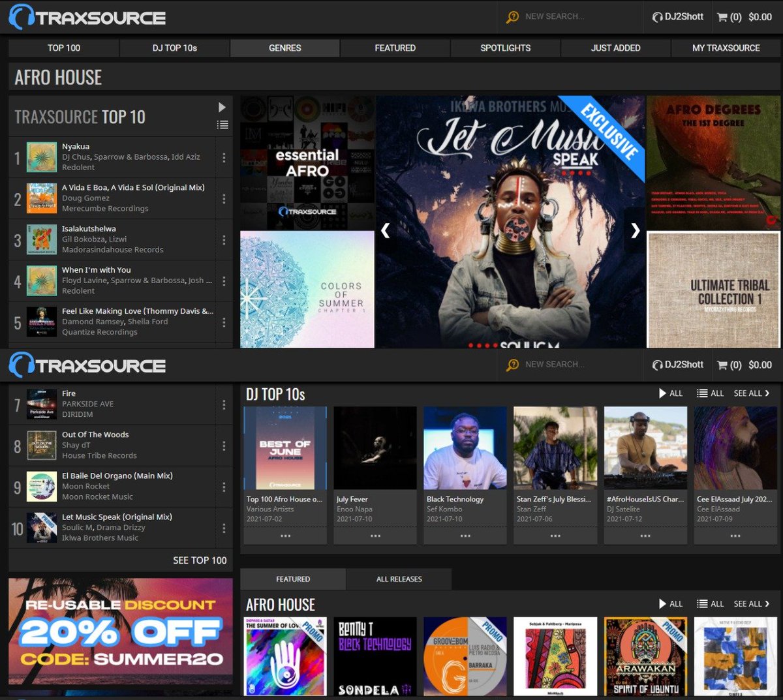
Task: Open the FEATURED item in main navigation bar
Action: pos(395,48)
